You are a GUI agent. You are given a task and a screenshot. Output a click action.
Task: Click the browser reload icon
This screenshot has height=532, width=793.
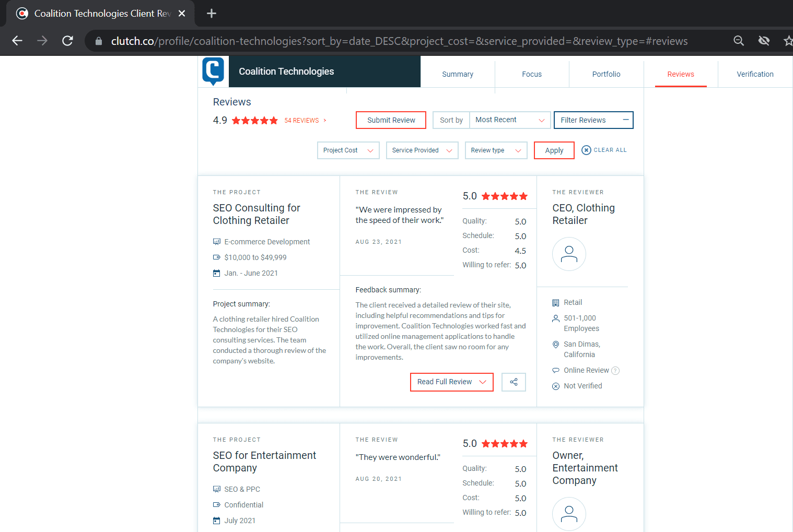click(67, 41)
